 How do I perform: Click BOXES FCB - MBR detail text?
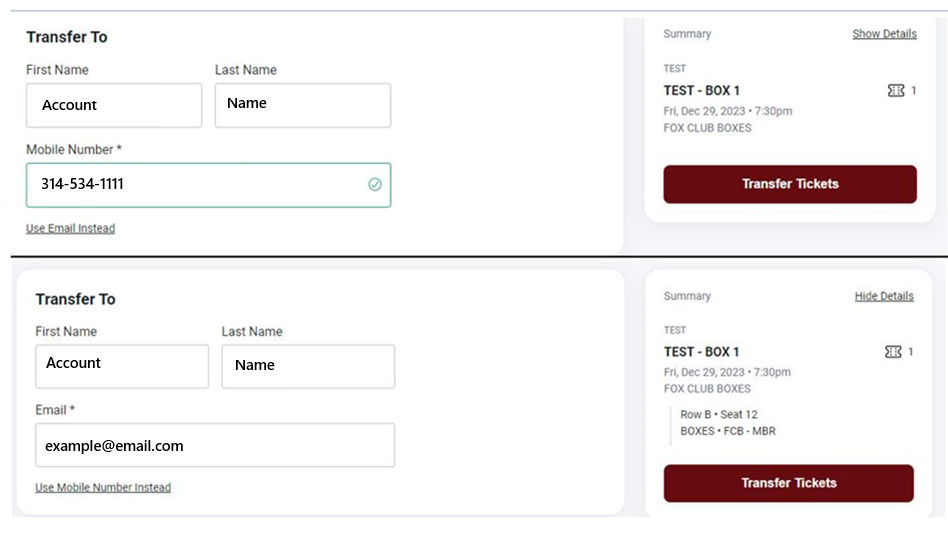click(x=728, y=431)
